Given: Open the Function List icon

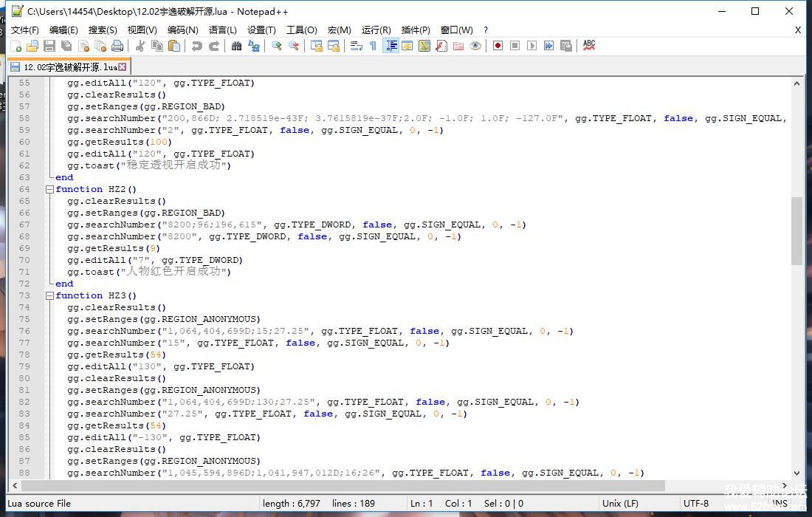Looking at the screenshot, I should (441, 46).
